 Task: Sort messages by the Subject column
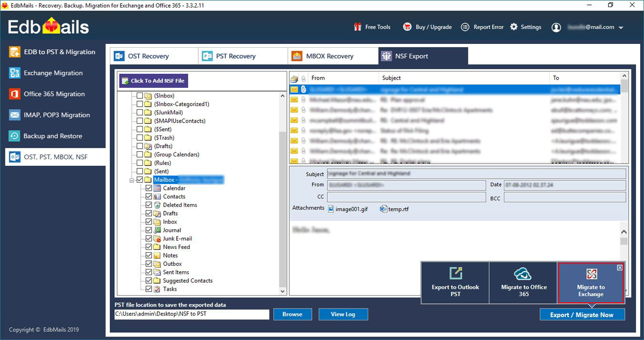point(464,78)
